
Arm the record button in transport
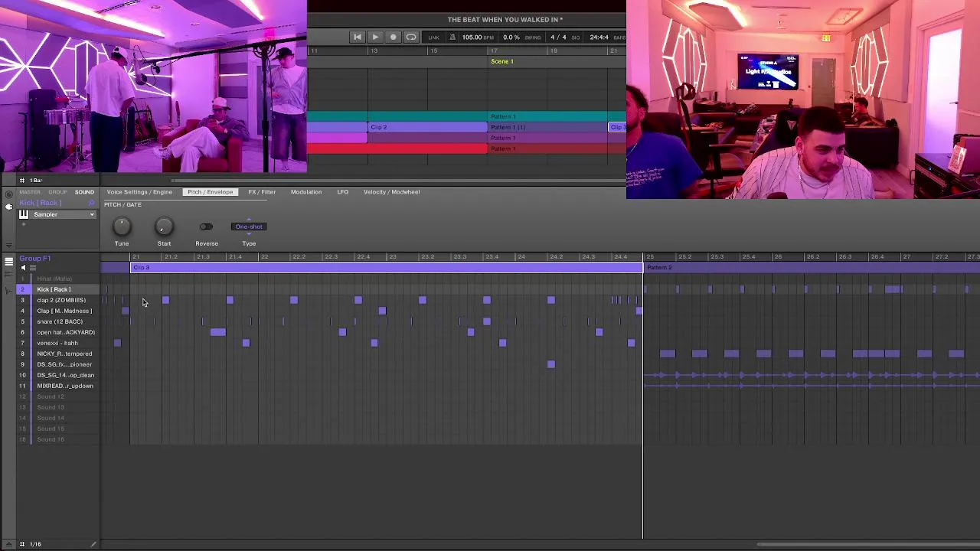pyautogui.click(x=393, y=37)
